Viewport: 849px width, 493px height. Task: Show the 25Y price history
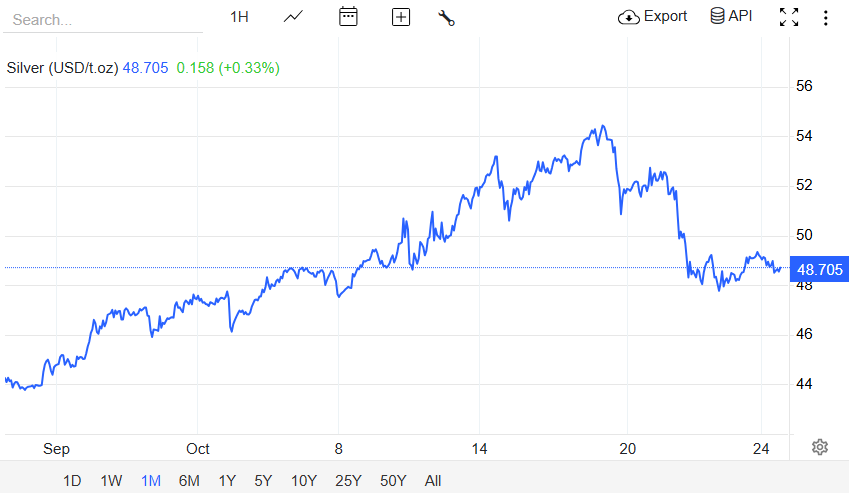pyautogui.click(x=348, y=481)
